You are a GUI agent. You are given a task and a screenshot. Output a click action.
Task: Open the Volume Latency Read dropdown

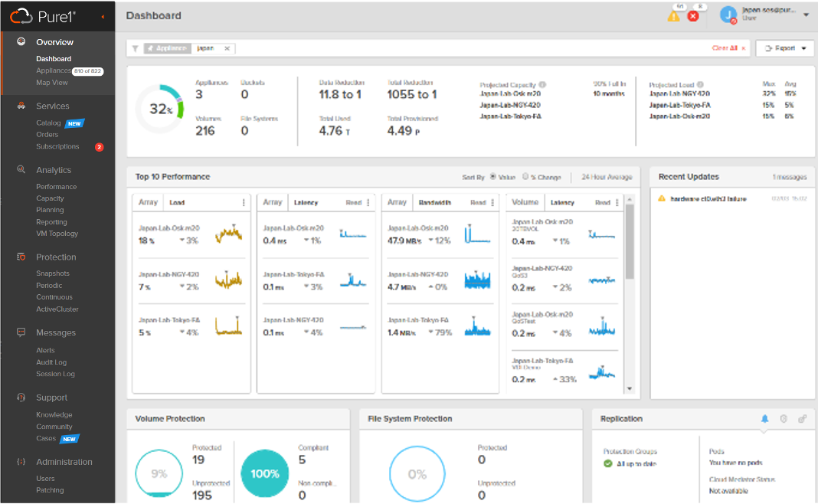click(x=603, y=202)
